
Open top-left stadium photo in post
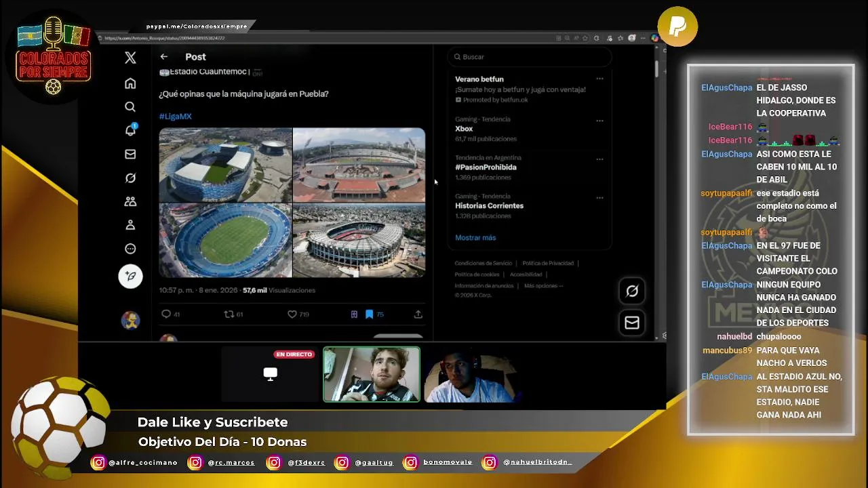pyautogui.click(x=225, y=165)
